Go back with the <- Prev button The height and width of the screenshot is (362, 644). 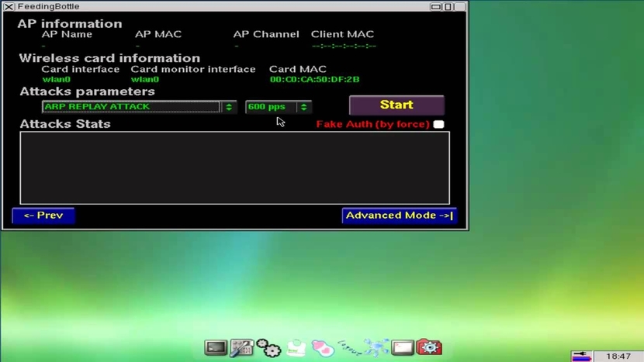click(x=43, y=215)
